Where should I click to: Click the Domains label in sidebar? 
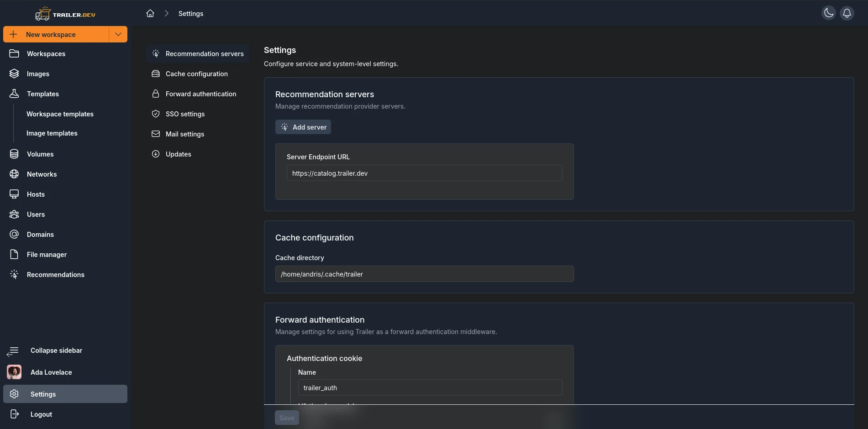pyautogui.click(x=40, y=234)
